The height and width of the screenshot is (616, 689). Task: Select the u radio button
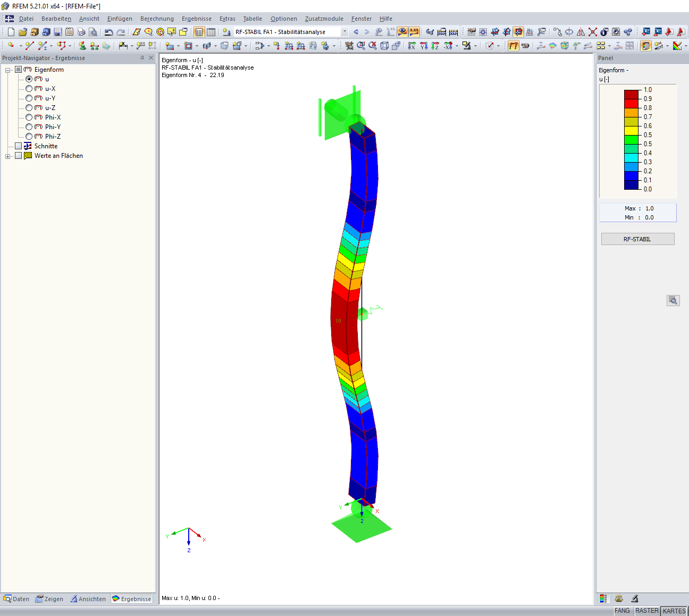29,79
